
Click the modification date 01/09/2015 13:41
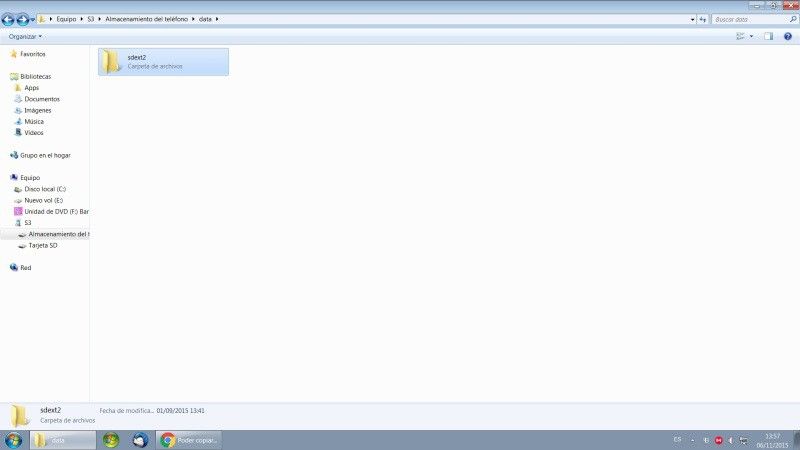coord(181,411)
